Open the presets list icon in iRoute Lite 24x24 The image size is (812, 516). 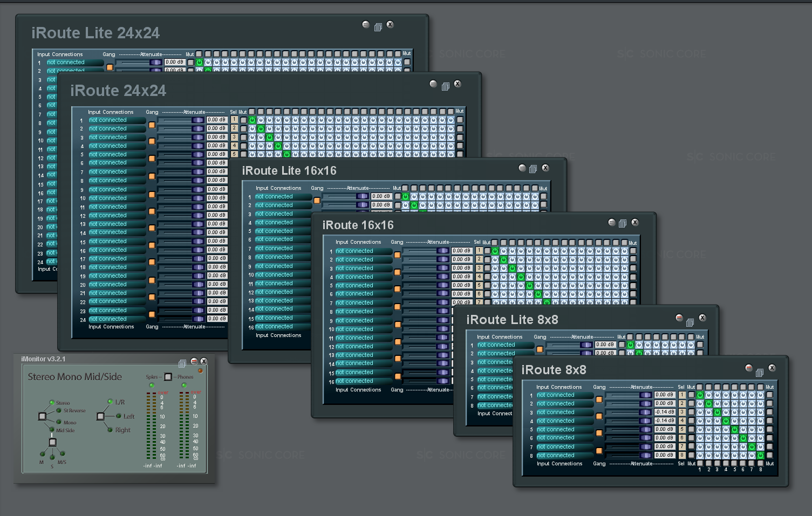point(378,27)
